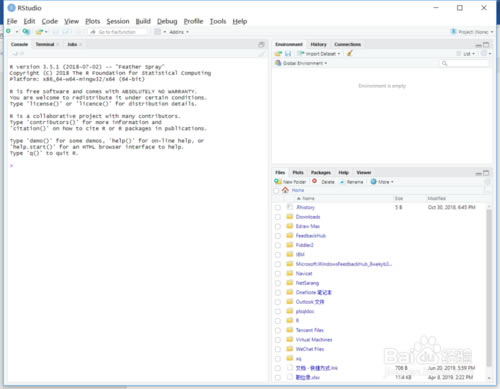Check the box beside Downloads folder
The height and width of the screenshot is (389, 500).
pos(278,217)
